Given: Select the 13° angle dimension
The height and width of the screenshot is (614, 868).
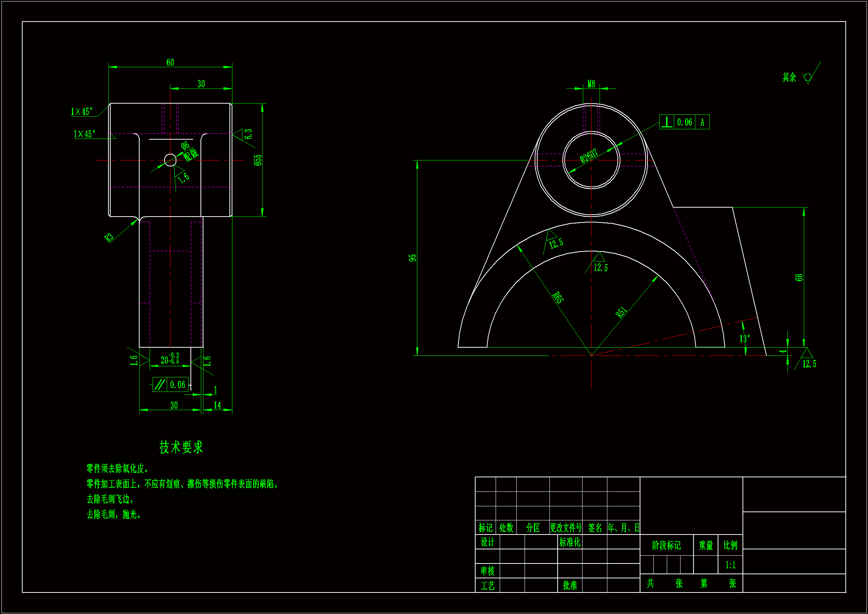Looking at the screenshot, I should pyautogui.click(x=744, y=338).
